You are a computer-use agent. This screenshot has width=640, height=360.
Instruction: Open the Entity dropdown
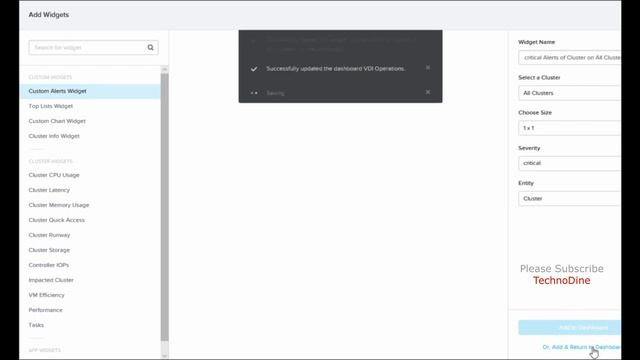(x=569, y=198)
